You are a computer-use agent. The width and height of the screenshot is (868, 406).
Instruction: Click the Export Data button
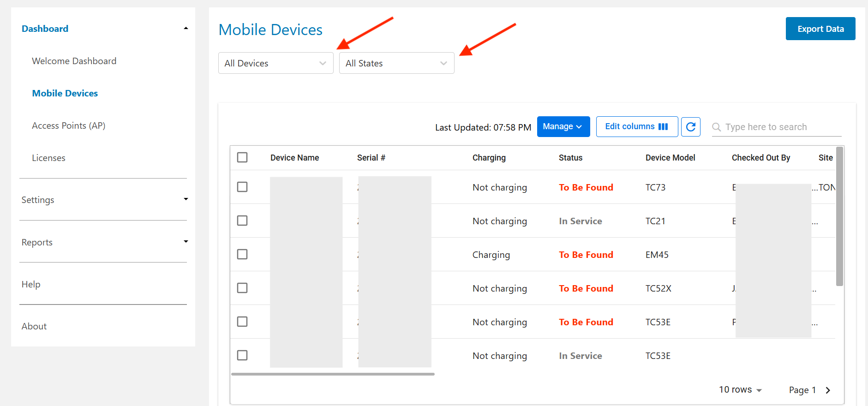(x=820, y=29)
